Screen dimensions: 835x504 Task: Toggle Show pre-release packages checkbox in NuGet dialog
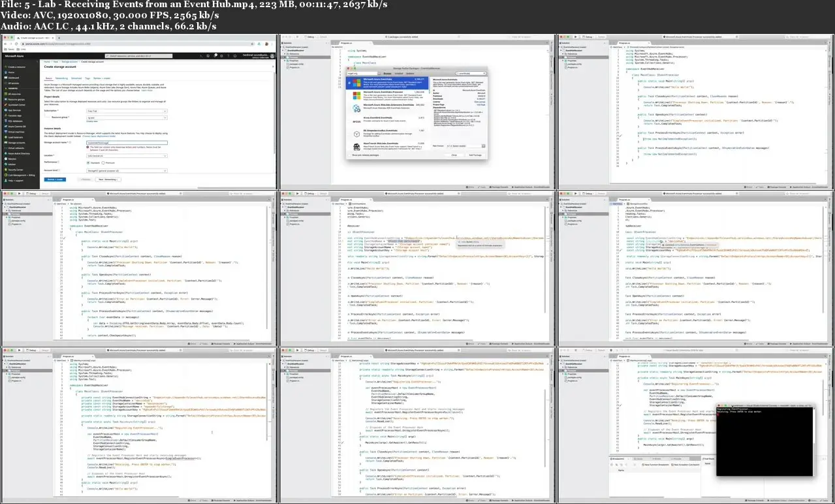(349, 155)
